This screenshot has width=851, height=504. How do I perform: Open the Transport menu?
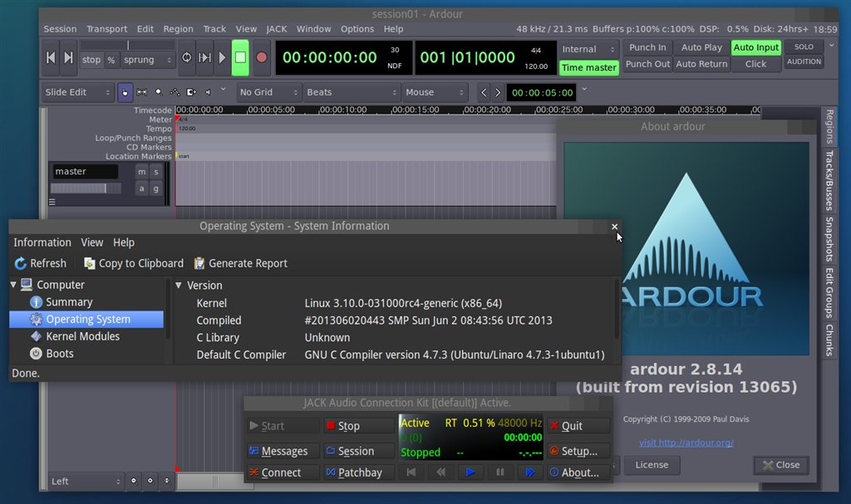[106, 28]
